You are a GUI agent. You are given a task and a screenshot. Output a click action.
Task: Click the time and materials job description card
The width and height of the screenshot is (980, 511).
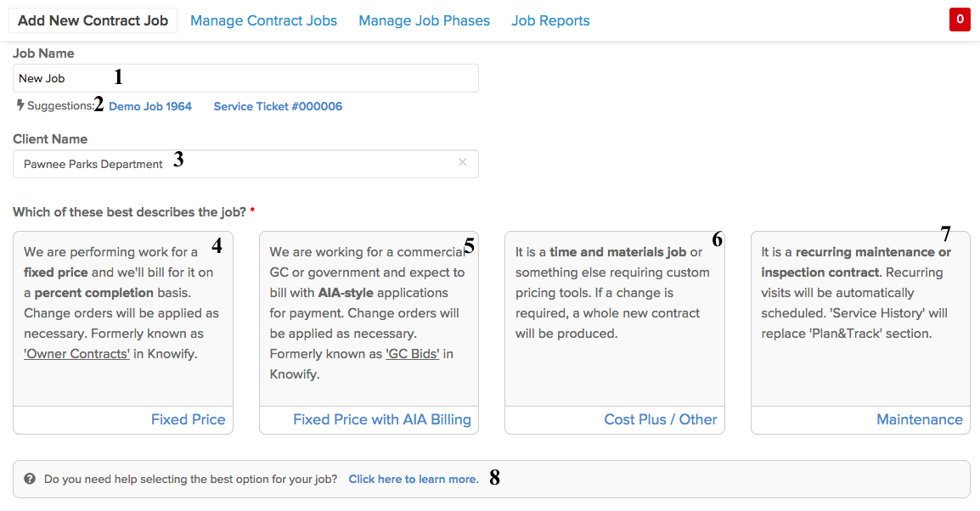point(614,319)
